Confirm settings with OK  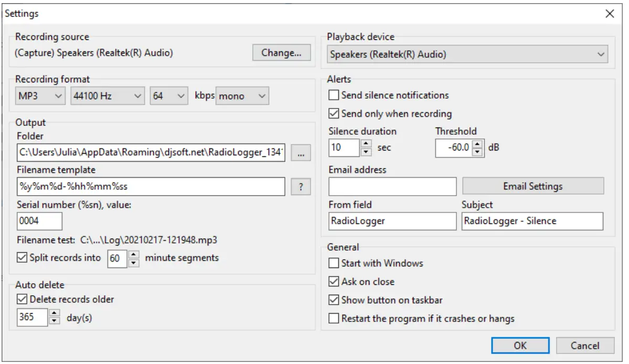tap(520, 346)
